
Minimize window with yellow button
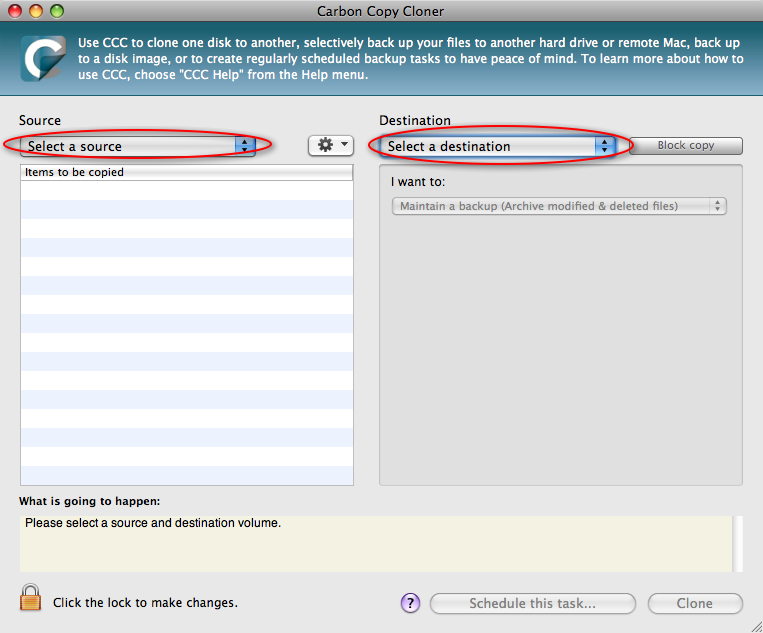coord(36,11)
